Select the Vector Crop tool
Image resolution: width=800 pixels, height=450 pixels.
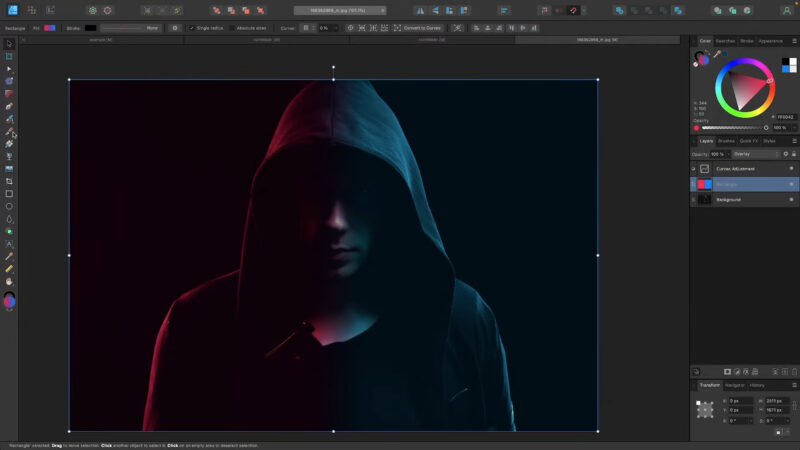click(9, 181)
